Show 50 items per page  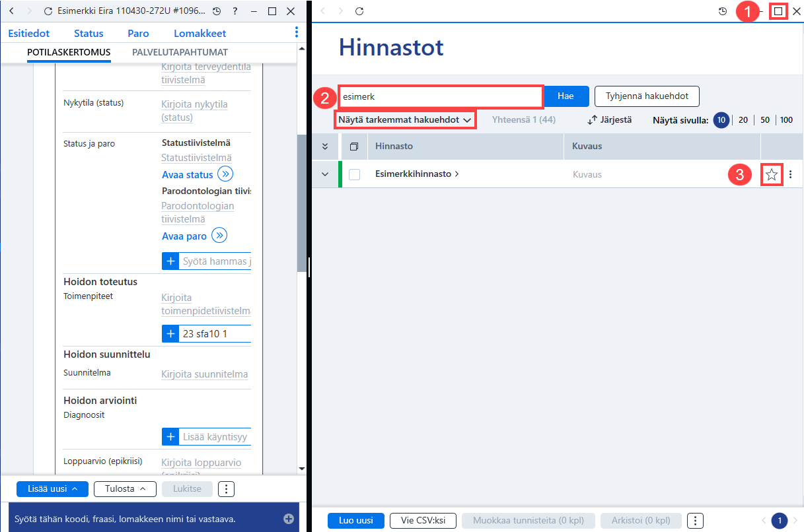click(x=765, y=120)
